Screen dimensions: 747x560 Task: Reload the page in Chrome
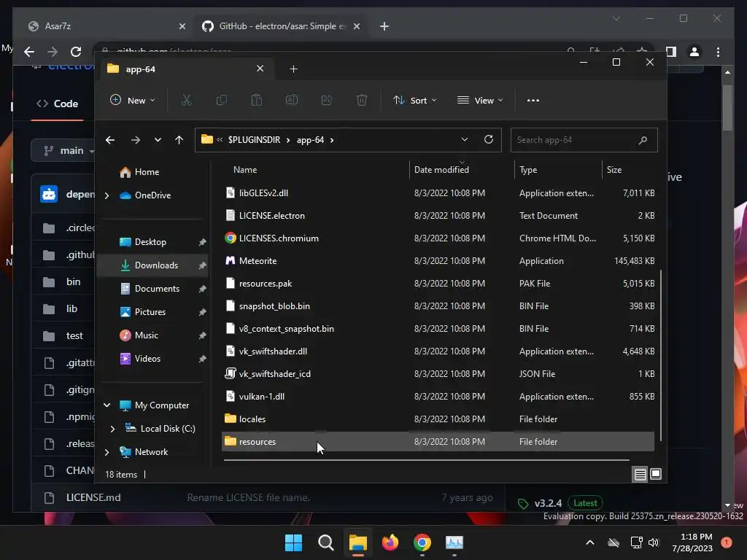[76, 52]
